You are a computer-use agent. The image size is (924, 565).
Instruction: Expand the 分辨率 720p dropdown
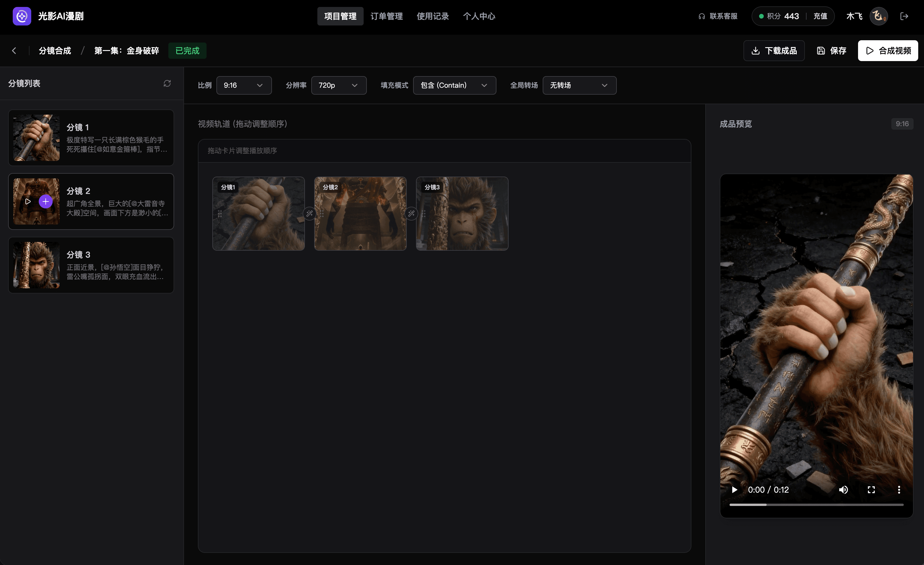coord(339,85)
